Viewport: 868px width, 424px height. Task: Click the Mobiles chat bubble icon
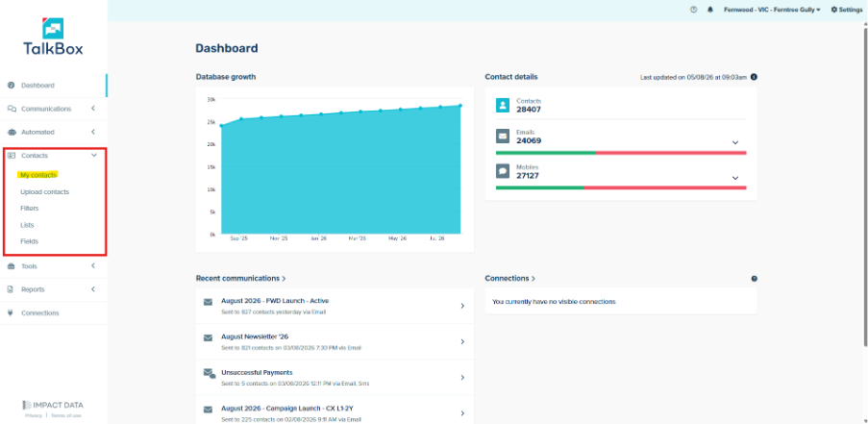pyautogui.click(x=503, y=171)
